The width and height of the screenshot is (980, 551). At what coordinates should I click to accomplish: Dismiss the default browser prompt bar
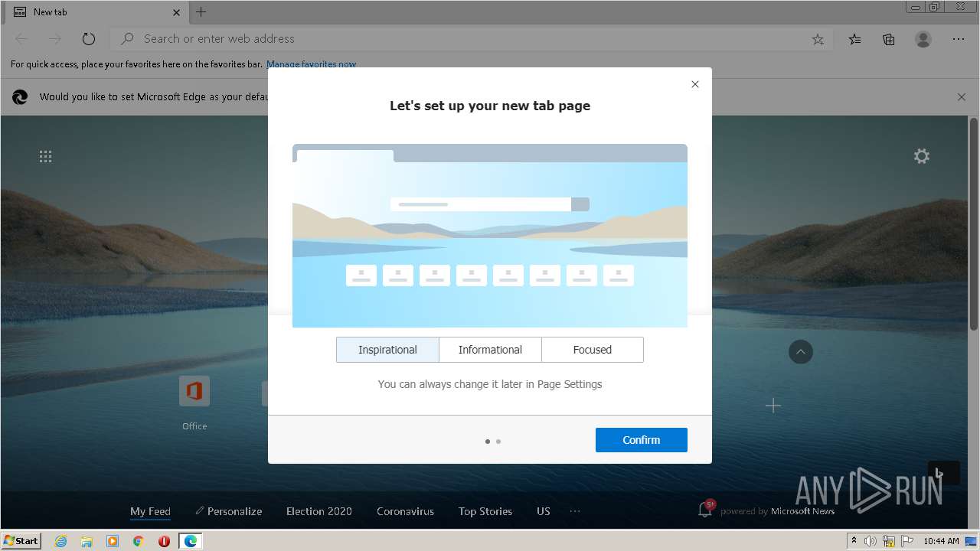[962, 97]
